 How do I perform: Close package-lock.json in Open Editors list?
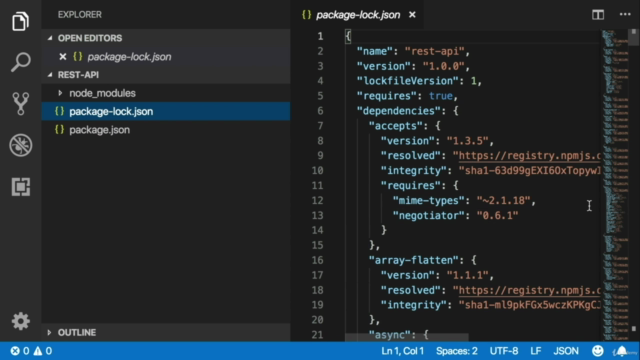(x=62, y=57)
